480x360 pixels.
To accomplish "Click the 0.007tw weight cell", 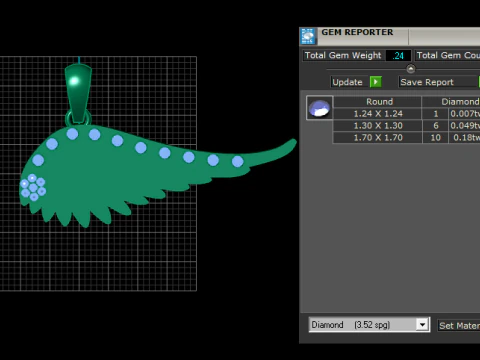I will pos(465,114).
